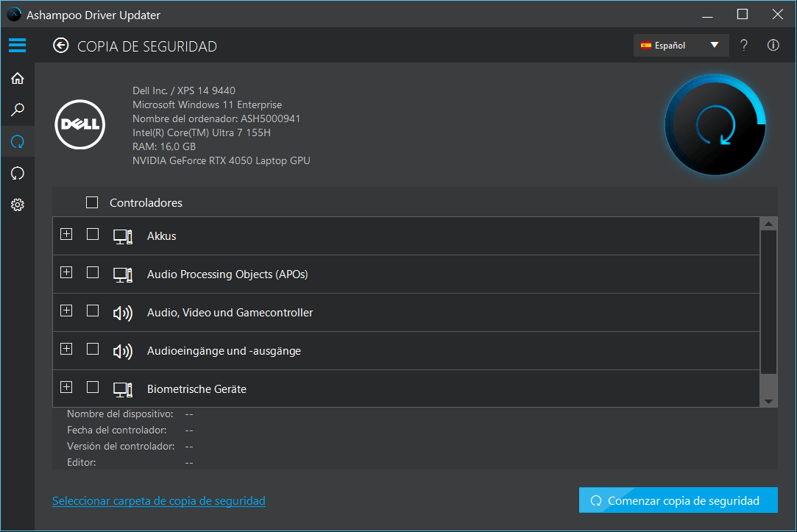
Task: Open Seleccionar carpeta de copia de seguridad link
Action: 158,500
